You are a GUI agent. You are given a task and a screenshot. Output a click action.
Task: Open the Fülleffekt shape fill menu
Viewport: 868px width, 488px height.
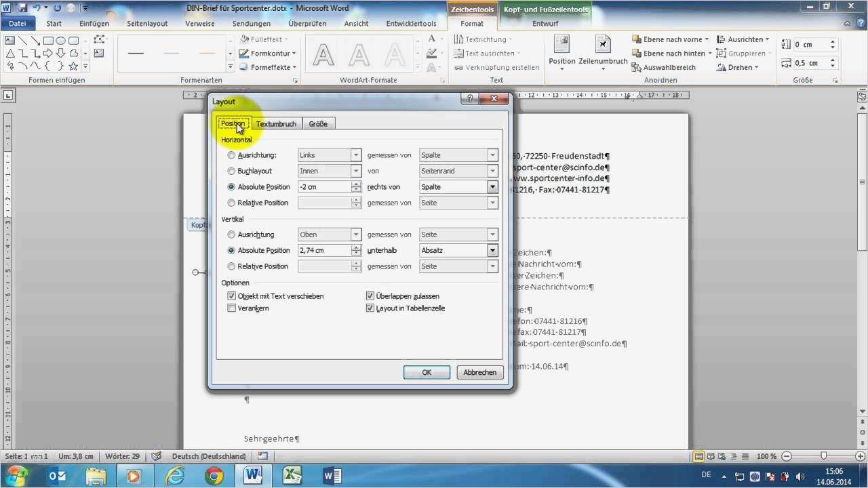(x=264, y=39)
